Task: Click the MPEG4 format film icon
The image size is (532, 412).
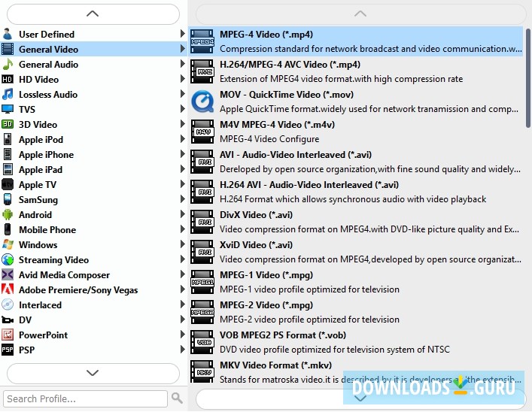Action: pos(202,41)
